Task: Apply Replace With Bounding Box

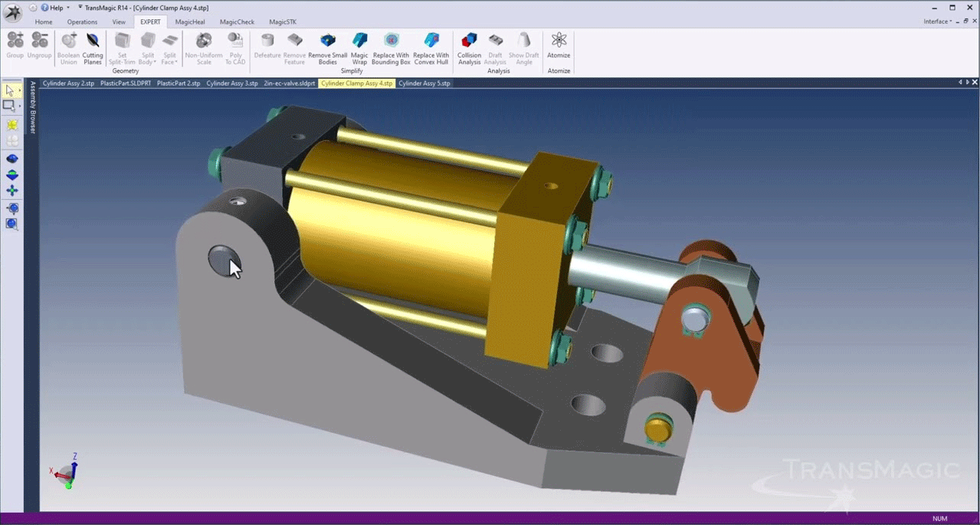Action: pos(391,48)
